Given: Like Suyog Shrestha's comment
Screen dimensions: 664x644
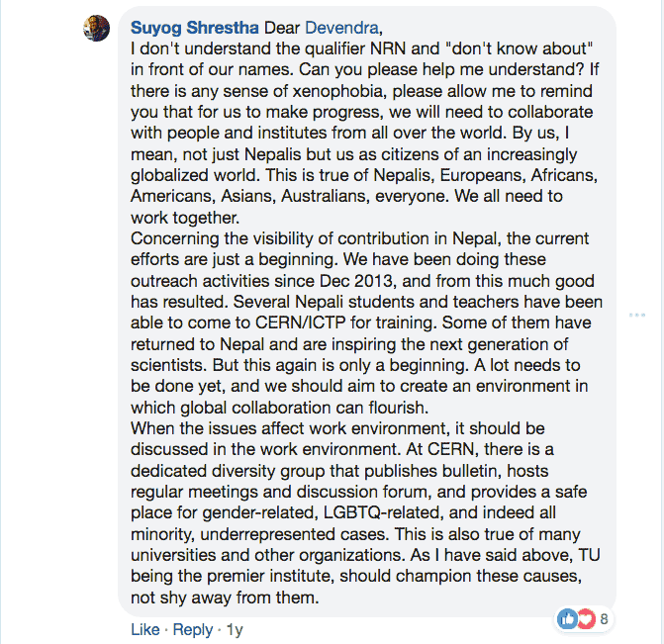Looking at the screenshot, I should click(145, 629).
